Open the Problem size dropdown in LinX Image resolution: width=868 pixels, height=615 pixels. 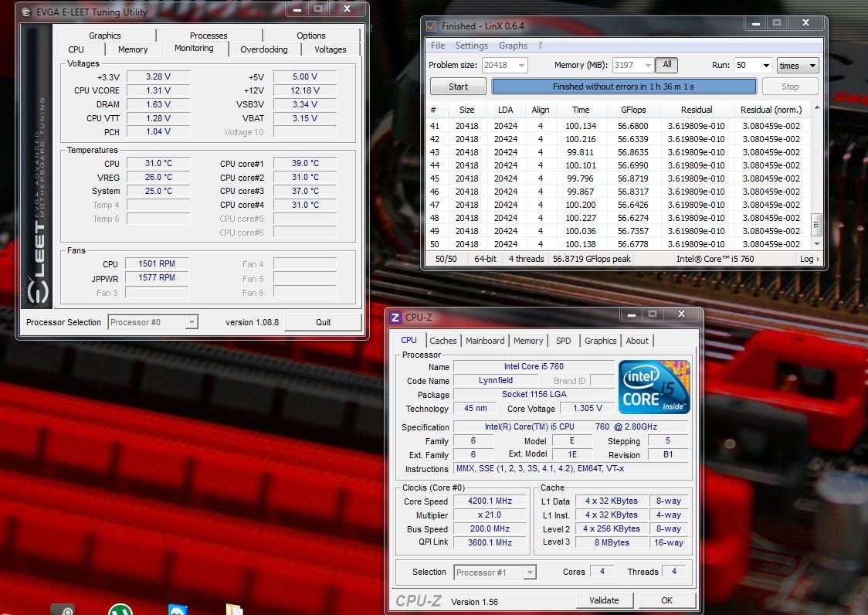521,66
